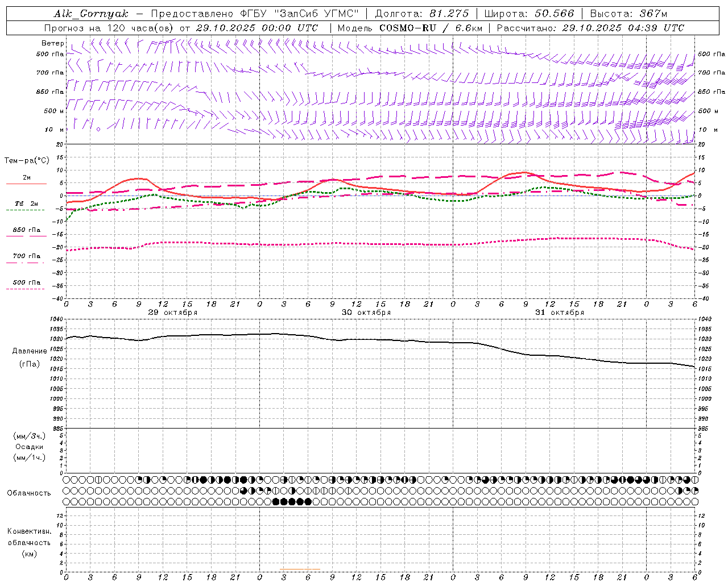
Task: Select the Давление pressure chart label
Action: pos(30,351)
